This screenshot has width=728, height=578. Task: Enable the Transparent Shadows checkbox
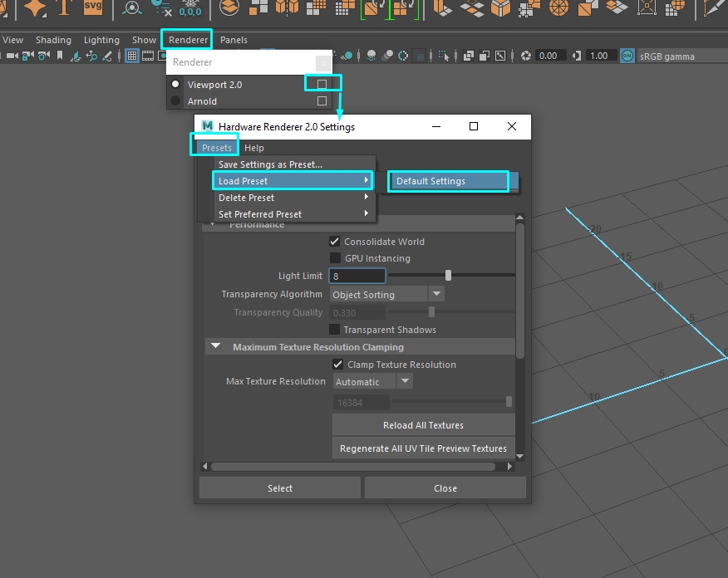[334, 330]
